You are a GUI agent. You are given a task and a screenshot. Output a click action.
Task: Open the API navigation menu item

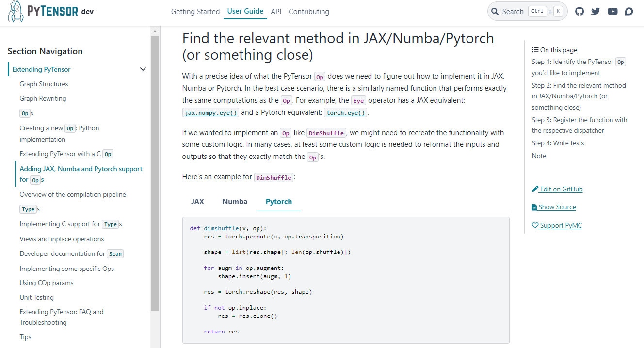(276, 11)
